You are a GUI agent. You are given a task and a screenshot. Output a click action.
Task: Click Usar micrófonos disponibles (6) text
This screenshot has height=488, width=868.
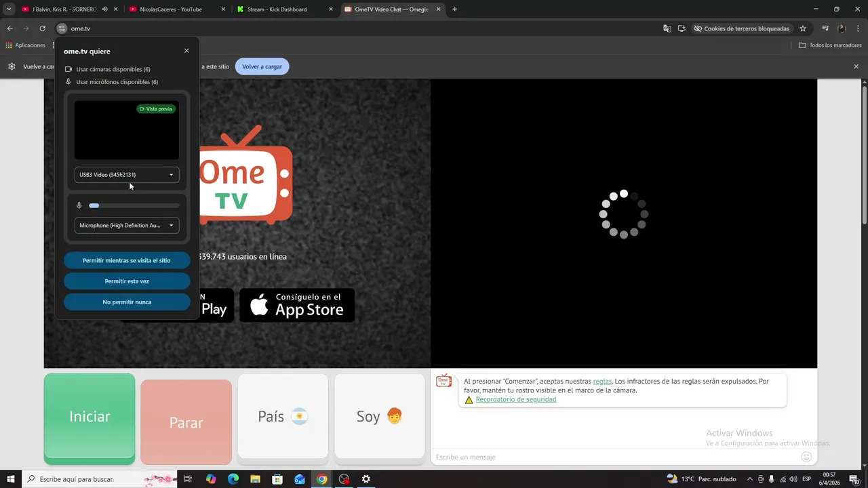tap(117, 82)
